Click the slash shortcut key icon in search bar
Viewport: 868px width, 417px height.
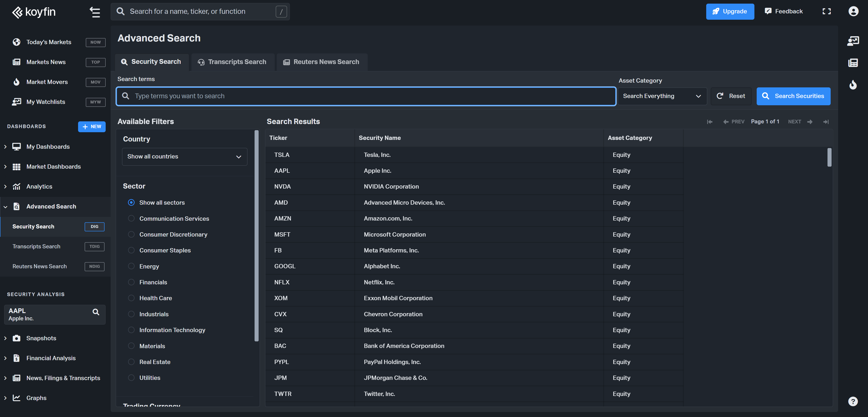point(281,12)
